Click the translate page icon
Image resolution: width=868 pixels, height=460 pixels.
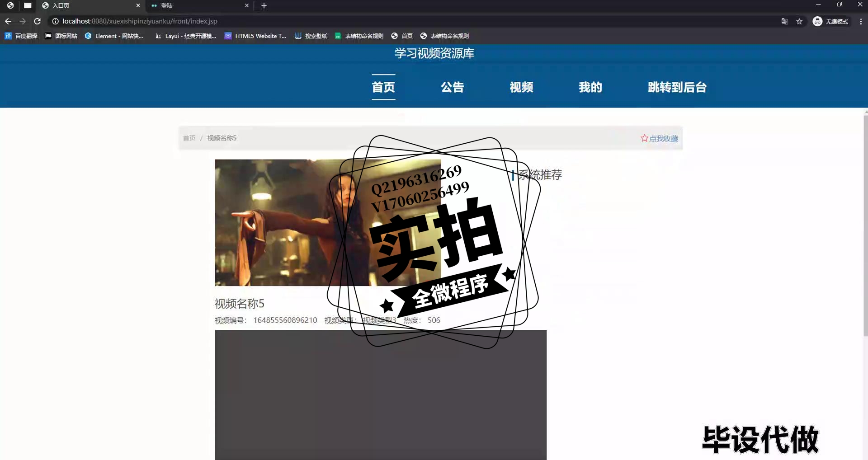(x=785, y=21)
